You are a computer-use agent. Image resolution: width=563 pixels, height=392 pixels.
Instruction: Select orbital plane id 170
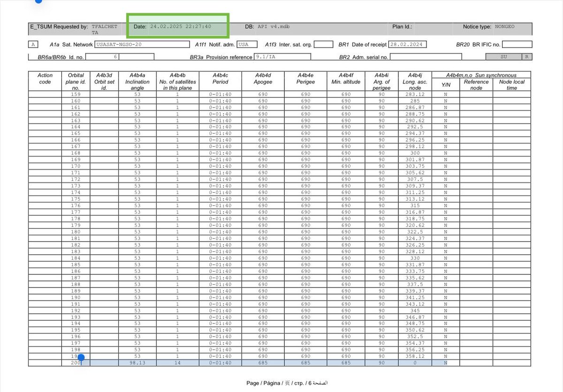pyautogui.click(x=76, y=166)
